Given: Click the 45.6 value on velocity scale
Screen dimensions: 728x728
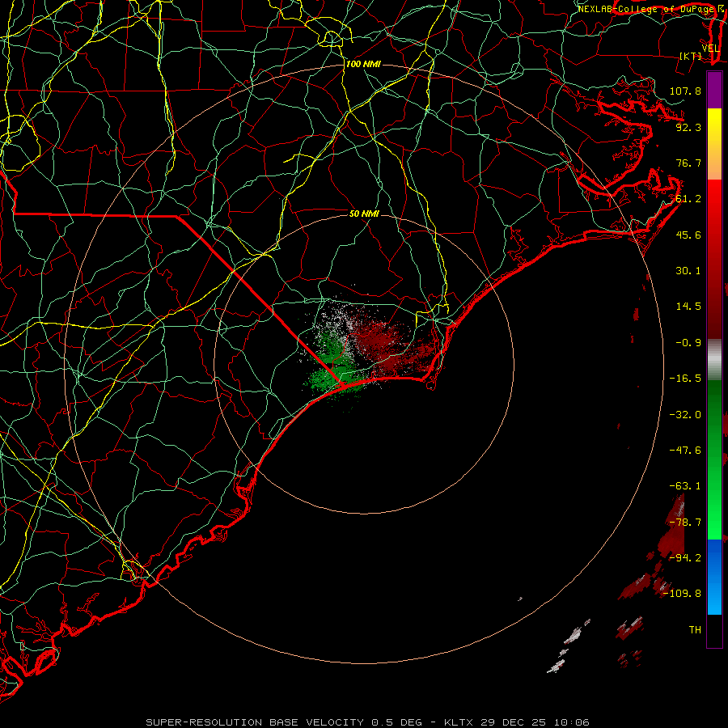Looking at the screenshot, I should coord(688,235).
